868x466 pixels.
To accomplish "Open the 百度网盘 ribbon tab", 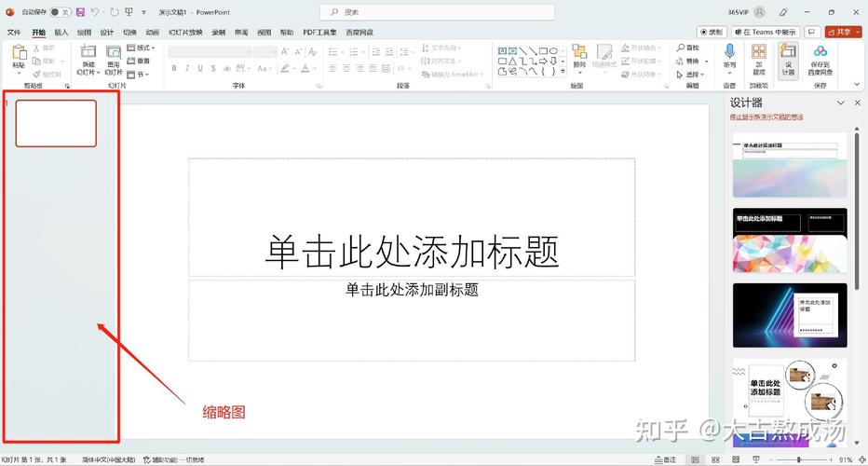I will pos(359,32).
